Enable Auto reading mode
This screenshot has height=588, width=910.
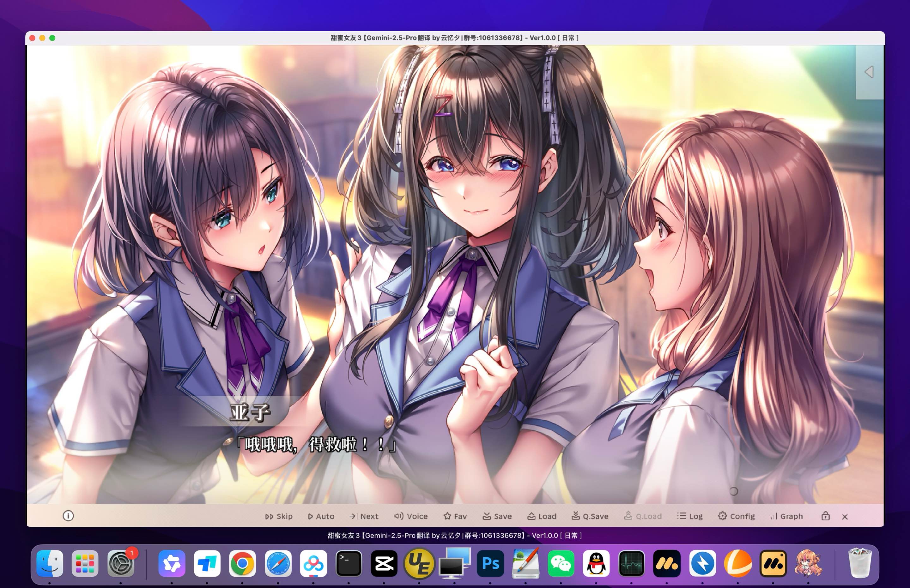(x=321, y=516)
